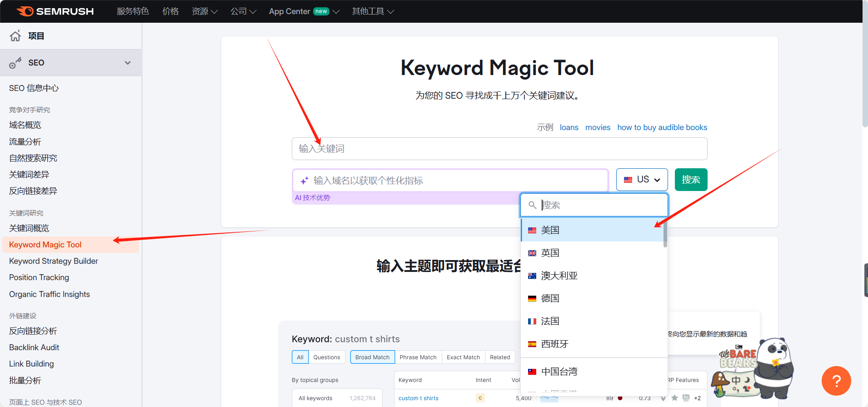Select Keyword Magic Tool in sidebar
Viewport: 868px width, 407px height.
click(x=70, y=245)
